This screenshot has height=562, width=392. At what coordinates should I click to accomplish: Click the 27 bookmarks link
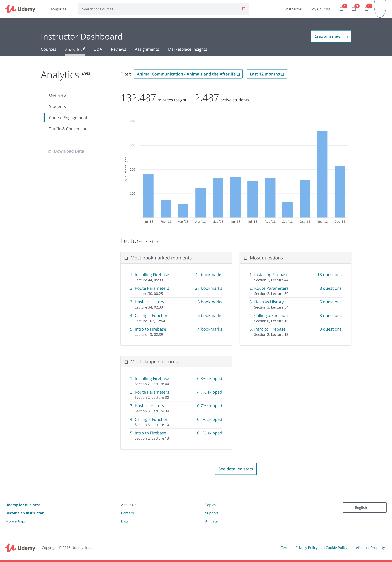tap(209, 288)
